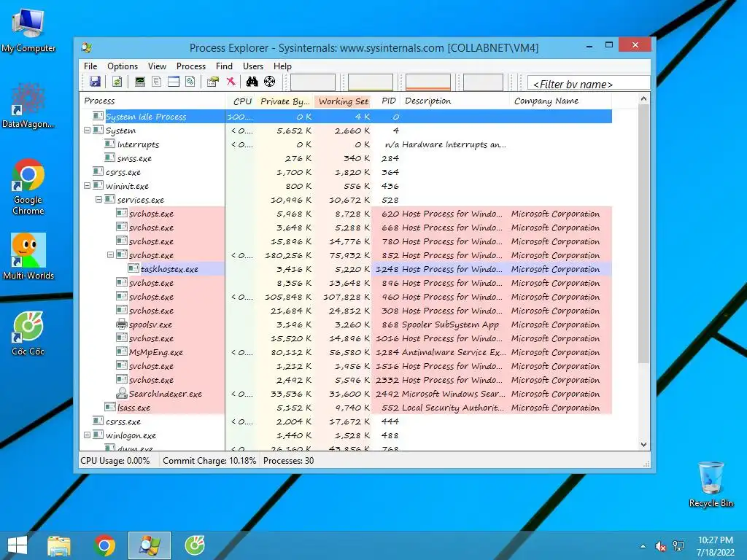Sort by the Private Bytes column header

(285, 101)
